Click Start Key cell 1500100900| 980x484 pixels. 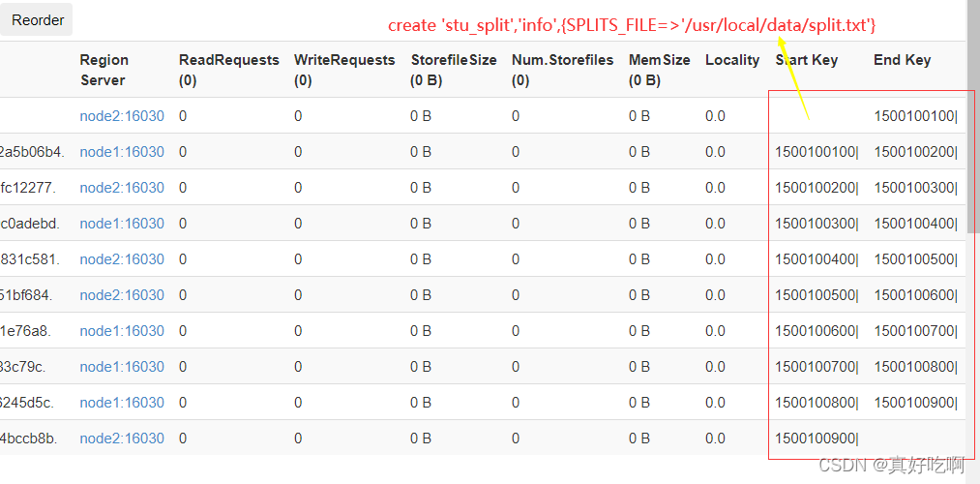[x=817, y=439]
